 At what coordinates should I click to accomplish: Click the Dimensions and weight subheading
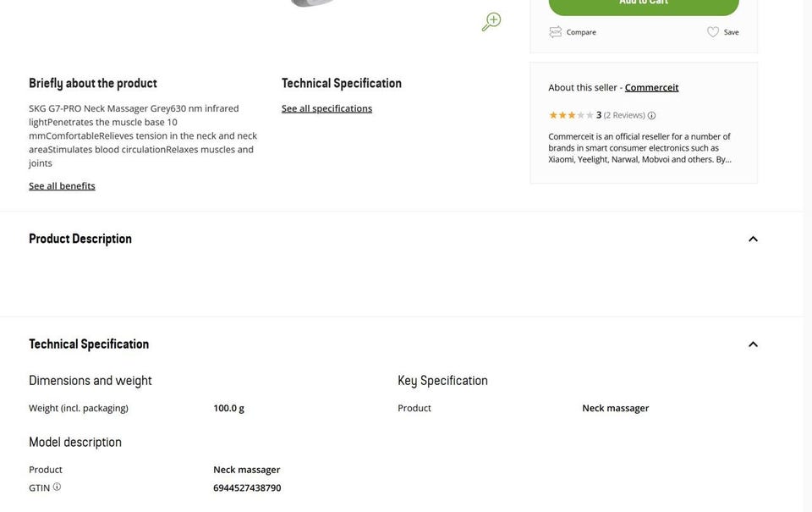click(91, 381)
